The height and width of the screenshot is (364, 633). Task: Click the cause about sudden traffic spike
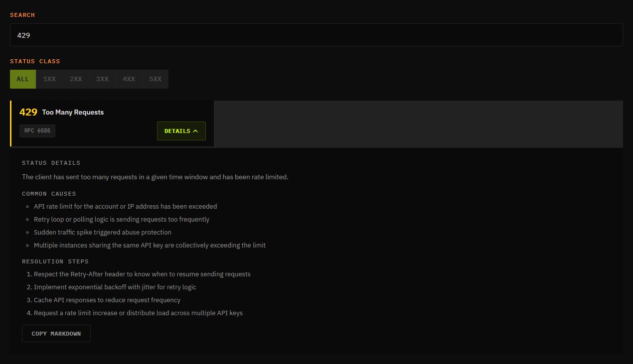103,232
